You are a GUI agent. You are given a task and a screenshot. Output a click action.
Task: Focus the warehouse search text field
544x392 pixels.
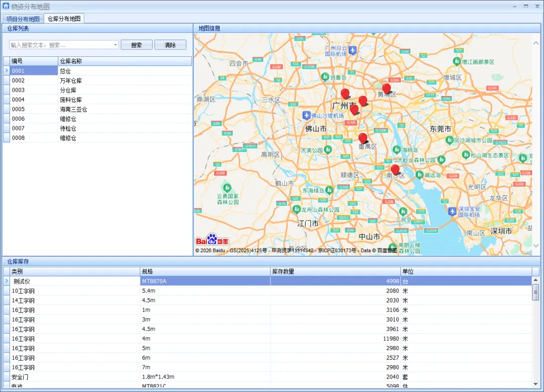[x=60, y=45]
